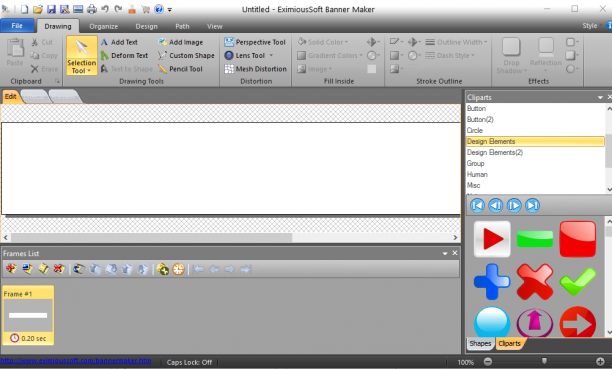Expand the Selection Tool dropdown arrow
Image resolution: width=612 pixels, height=369 pixels.
[89, 71]
